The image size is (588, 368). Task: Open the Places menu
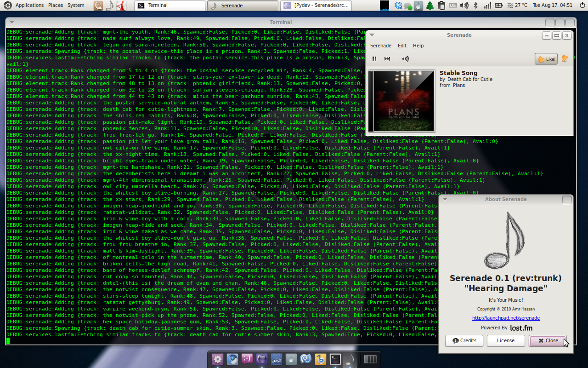tap(56, 5)
